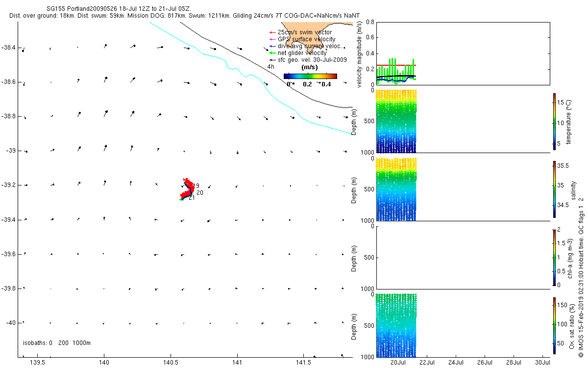Click the '-39.2' latitude tick label
The height and width of the screenshot is (368, 588).
click(9, 185)
